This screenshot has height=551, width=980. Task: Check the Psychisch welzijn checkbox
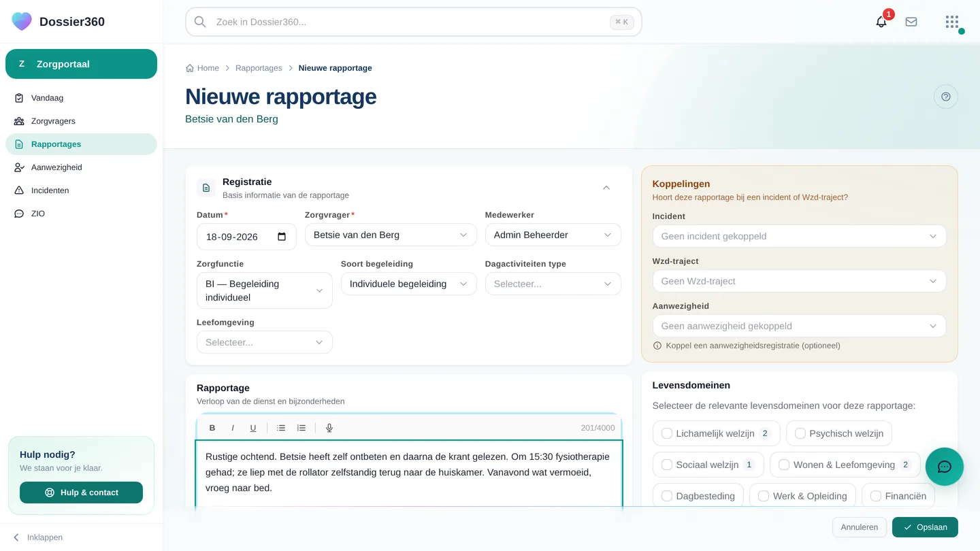point(800,433)
